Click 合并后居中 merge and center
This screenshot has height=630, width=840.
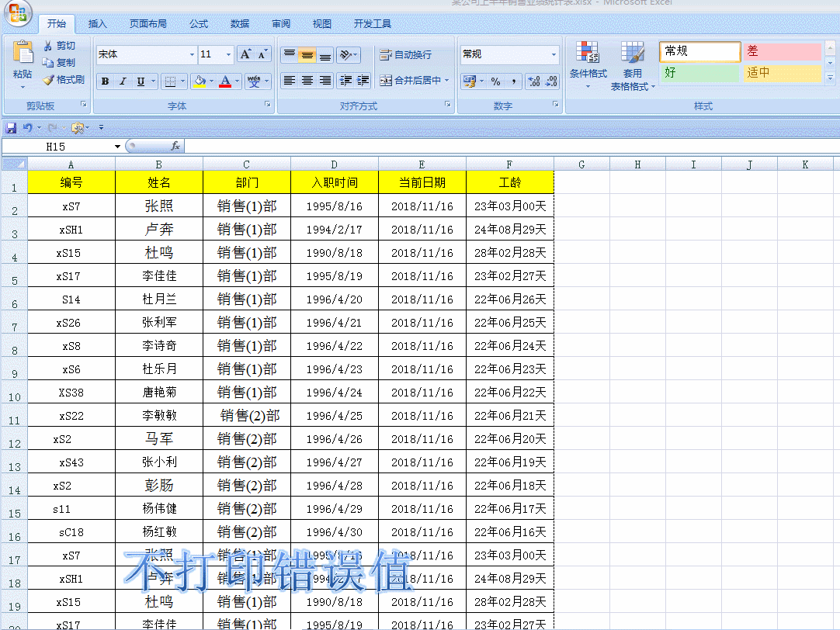coord(410,80)
